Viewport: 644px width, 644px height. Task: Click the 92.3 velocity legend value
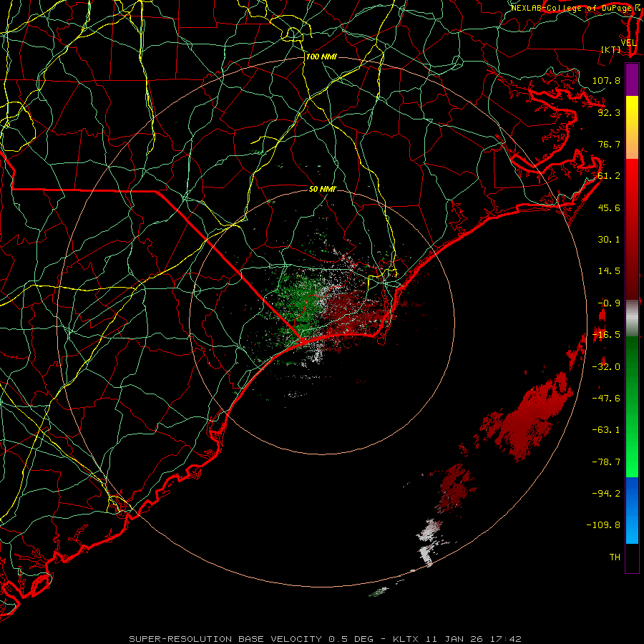(x=609, y=112)
